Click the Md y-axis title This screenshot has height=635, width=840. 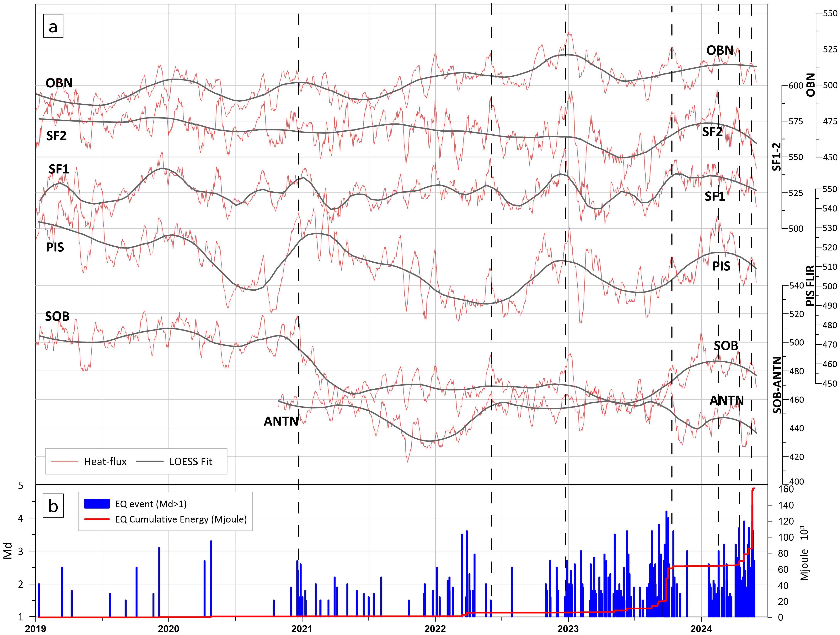(8, 551)
